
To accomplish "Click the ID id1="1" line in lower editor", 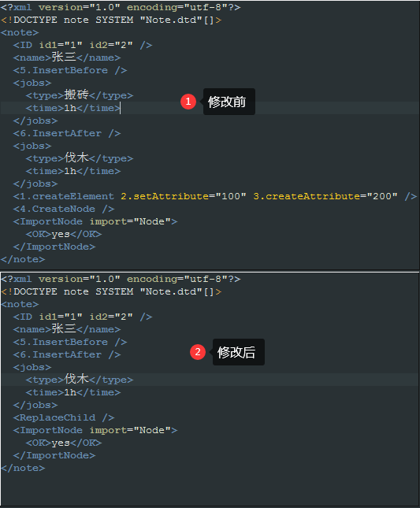I will tap(83, 317).
